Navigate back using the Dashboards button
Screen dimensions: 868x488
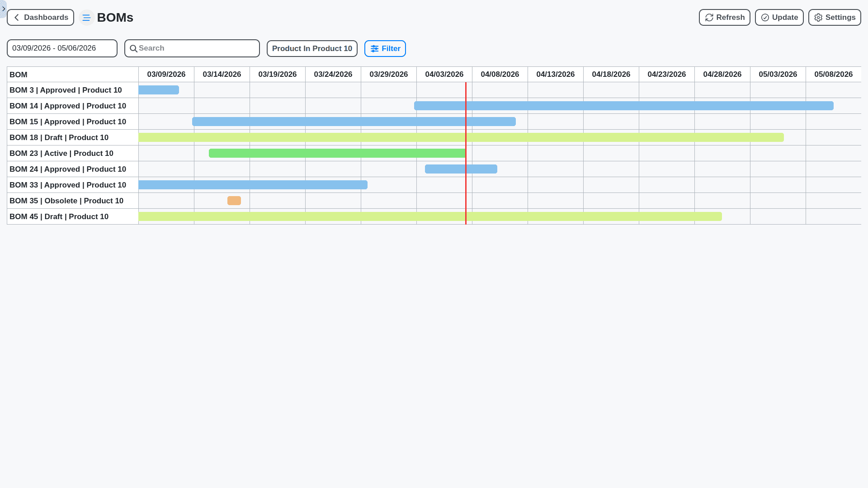[x=40, y=17]
